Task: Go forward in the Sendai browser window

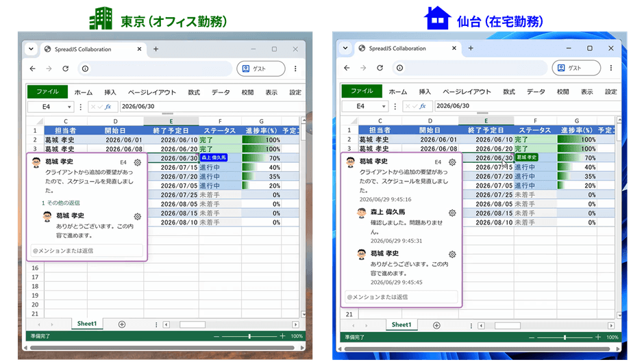Action: 364,68
